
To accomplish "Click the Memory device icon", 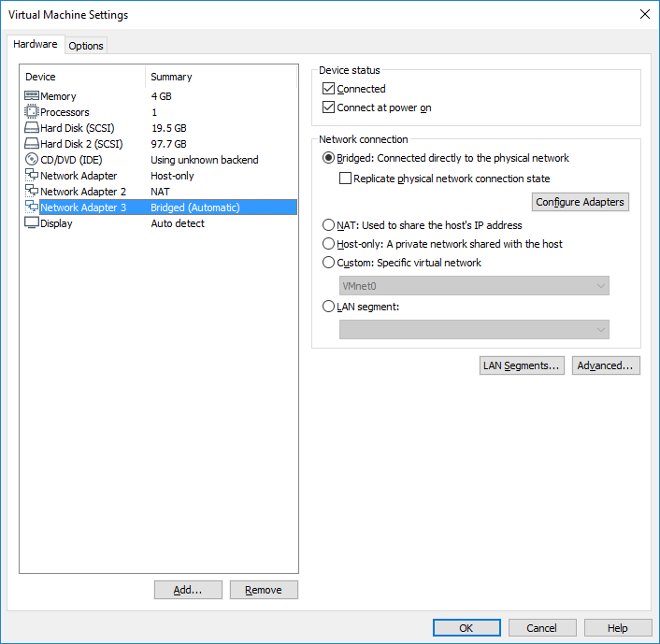I will (x=32, y=96).
